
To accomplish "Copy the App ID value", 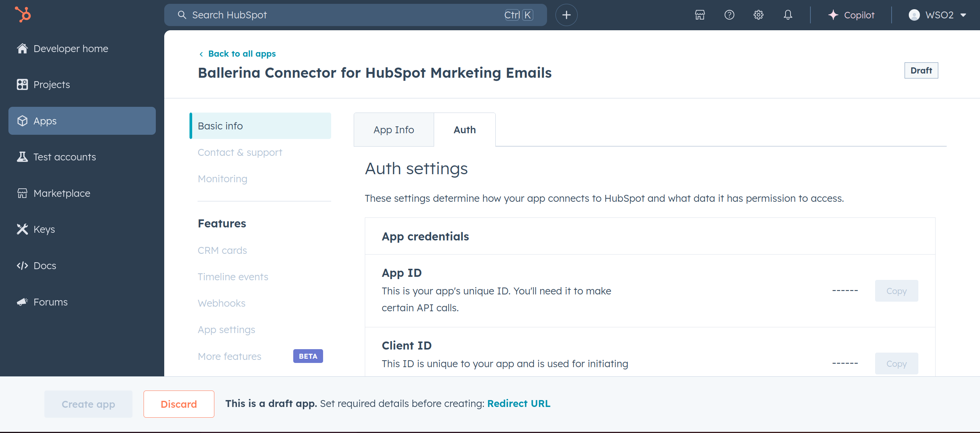I will click(x=896, y=291).
